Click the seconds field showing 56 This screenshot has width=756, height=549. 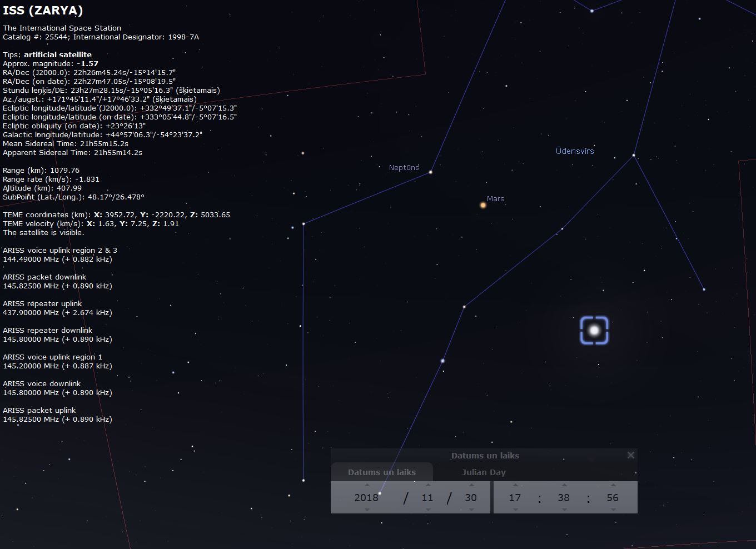click(613, 497)
